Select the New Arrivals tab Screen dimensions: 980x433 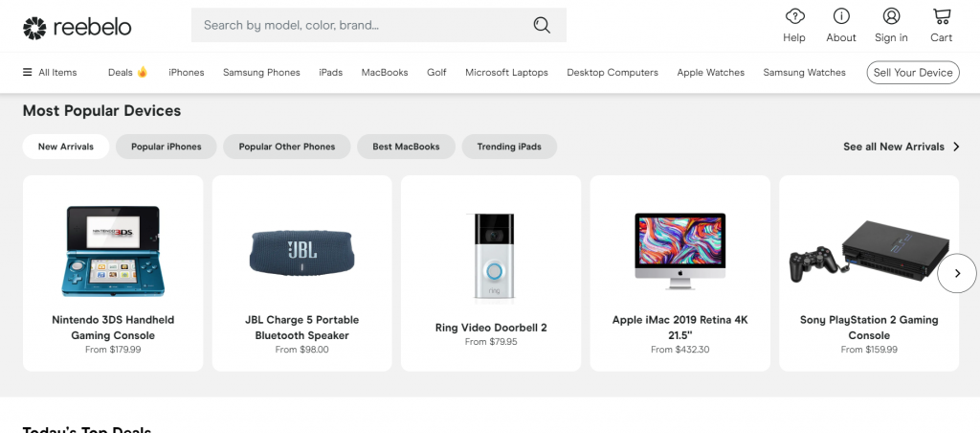tap(66, 147)
